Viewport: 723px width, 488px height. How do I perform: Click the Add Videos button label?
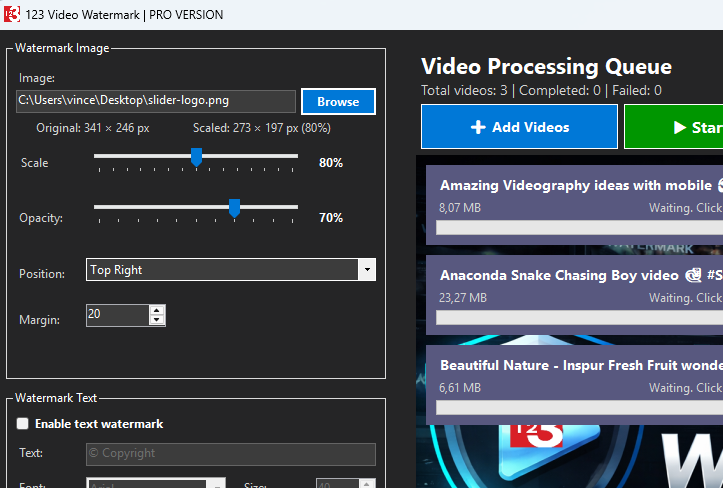(530, 127)
